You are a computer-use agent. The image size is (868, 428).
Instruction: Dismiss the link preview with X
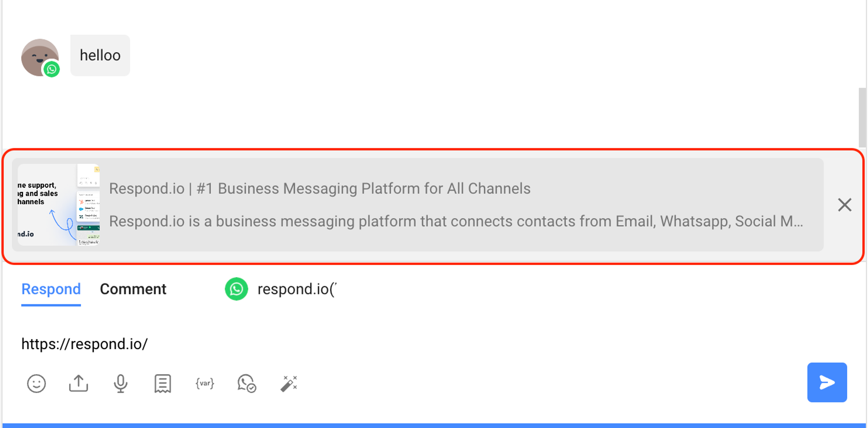(845, 205)
